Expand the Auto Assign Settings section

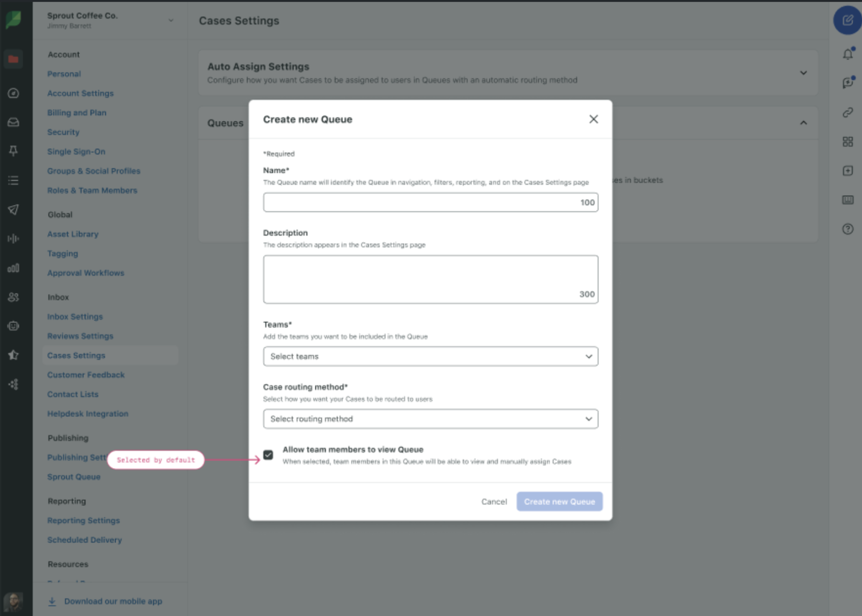coord(803,73)
